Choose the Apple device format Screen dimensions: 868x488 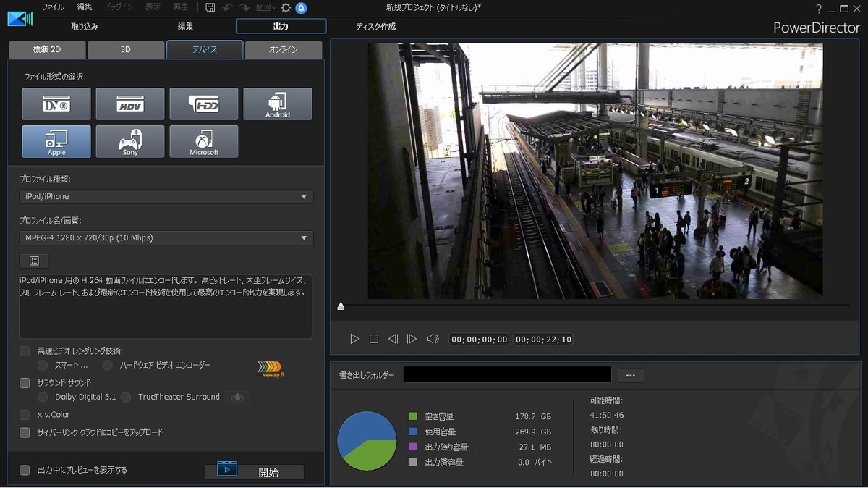point(56,141)
